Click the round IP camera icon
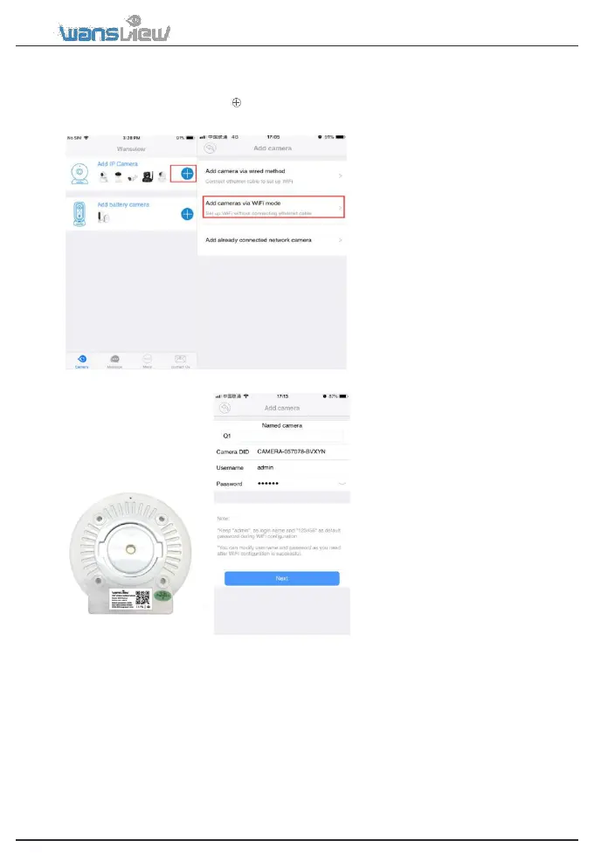Viewport: 594px width, 868px height. click(79, 174)
